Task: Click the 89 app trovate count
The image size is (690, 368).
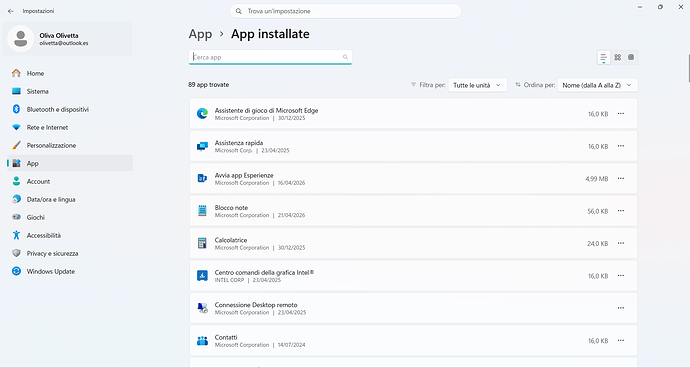Action: point(209,85)
